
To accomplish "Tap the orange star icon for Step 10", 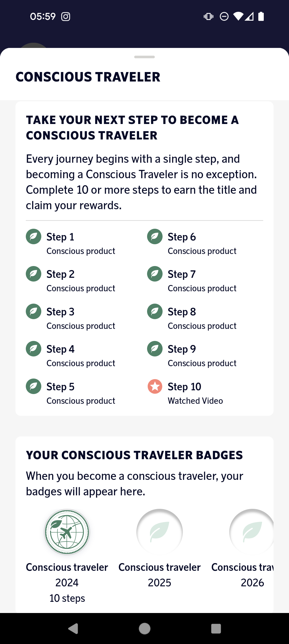I will click(x=155, y=386).
